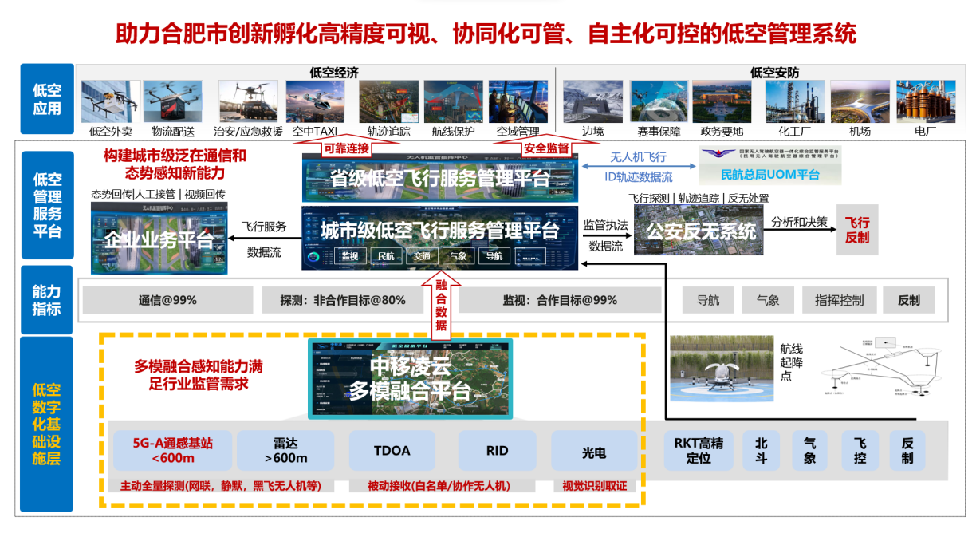Click 反制 box in capability indicators row
Image resolution: width=980 pixels, height=553 pixels.
coord(908,300)
